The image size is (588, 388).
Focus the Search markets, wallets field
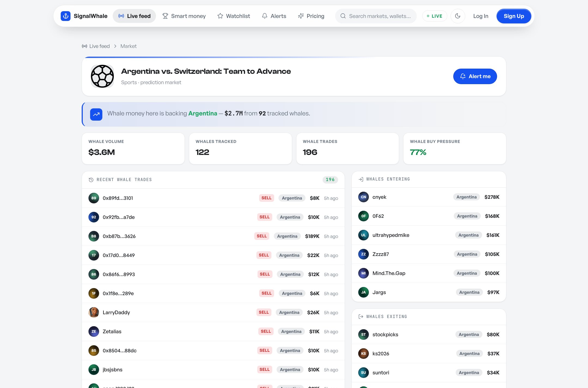[x=376, y=16]
